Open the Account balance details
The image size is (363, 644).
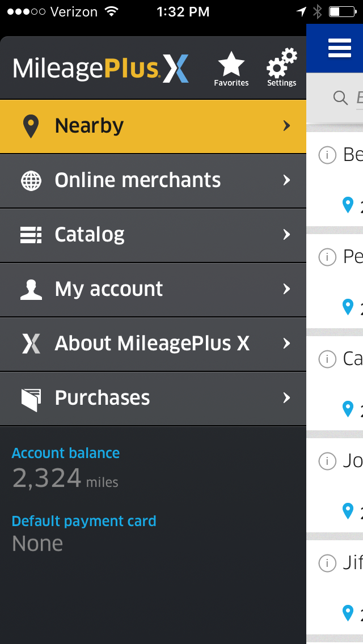pyautogui.click(x=65, y=453)
